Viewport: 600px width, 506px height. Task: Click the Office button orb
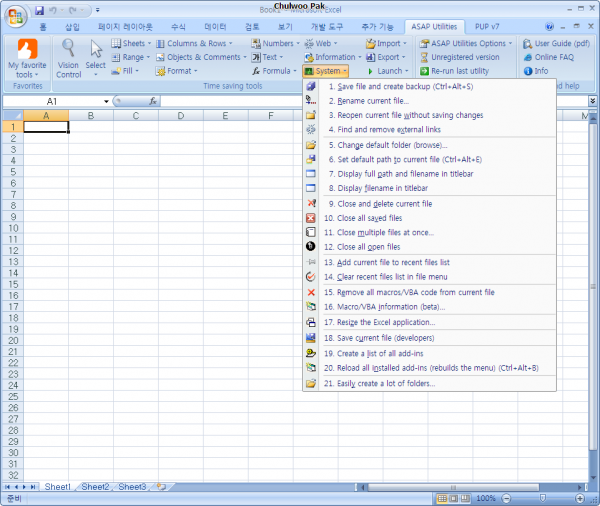[x=15, y=16]
